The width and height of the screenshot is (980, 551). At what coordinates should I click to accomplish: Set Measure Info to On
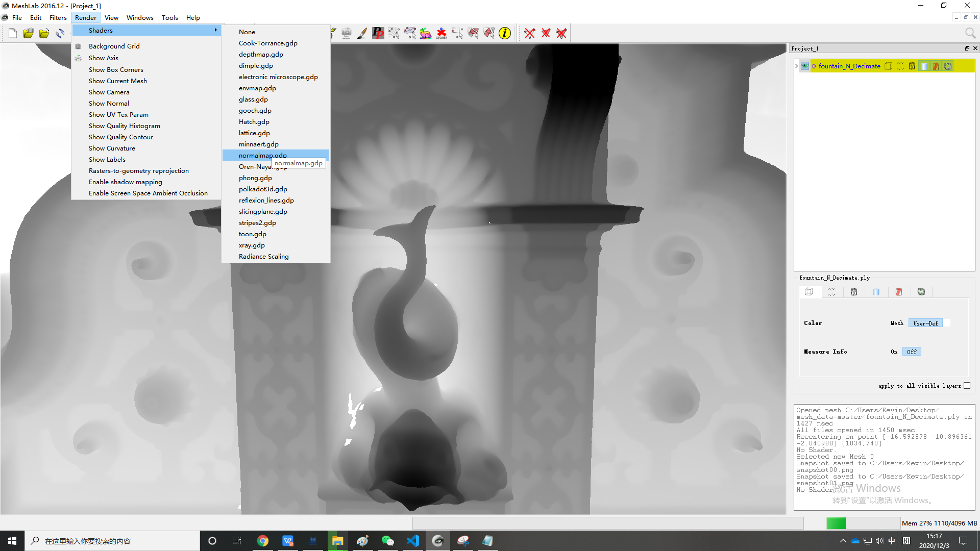[894, 352]
